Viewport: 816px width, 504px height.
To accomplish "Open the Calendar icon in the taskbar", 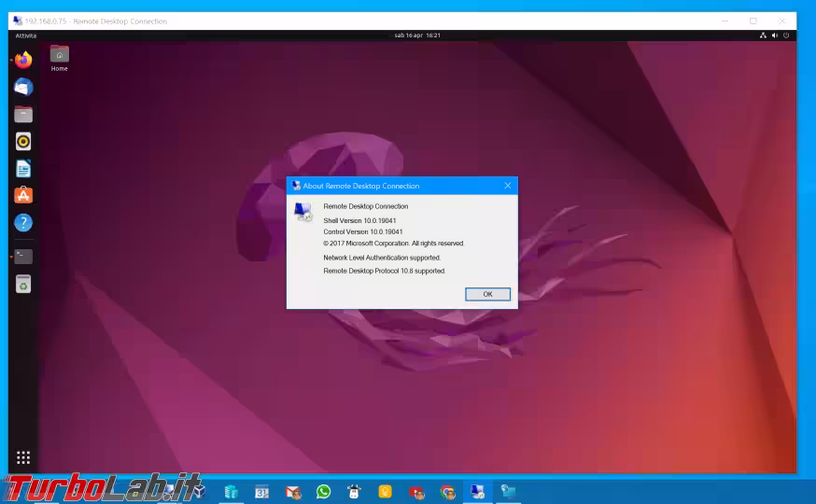I will click(261, 492).
